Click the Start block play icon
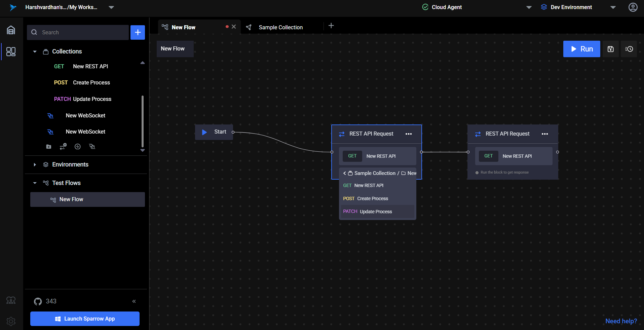 click(204, 132)
